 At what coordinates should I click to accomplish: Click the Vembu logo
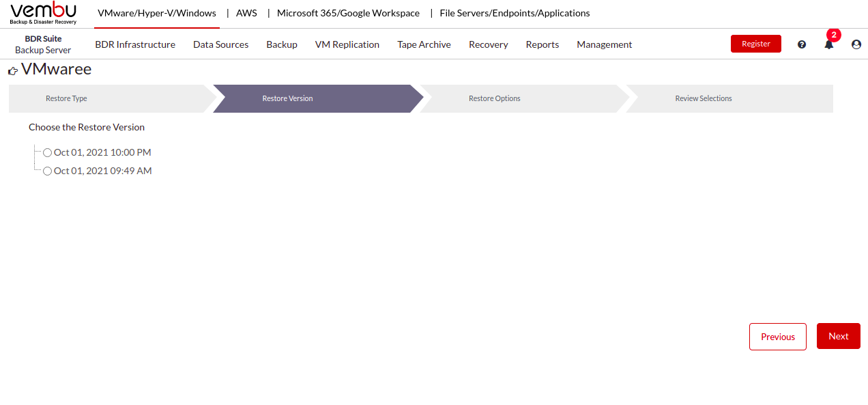pyautogui.click(x=44, y=13)
